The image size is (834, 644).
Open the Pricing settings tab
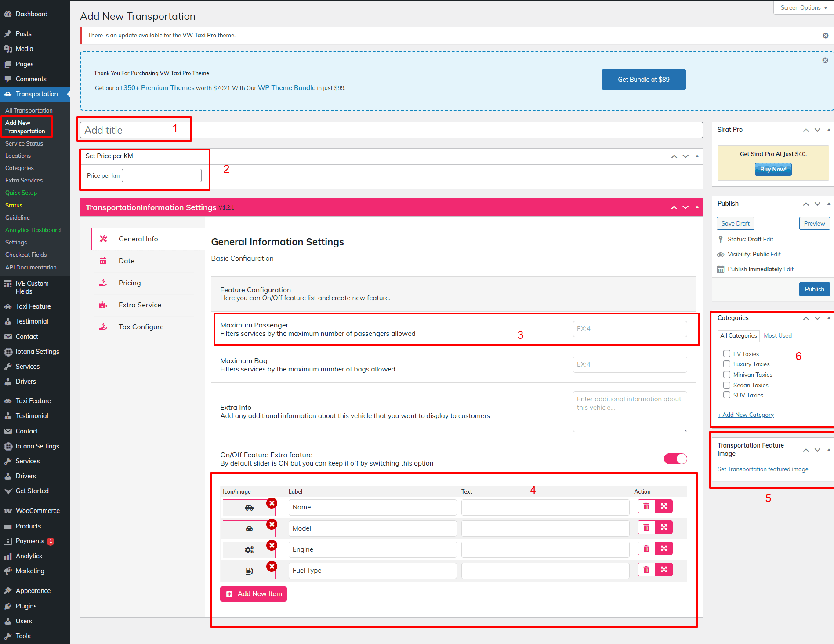130,283
